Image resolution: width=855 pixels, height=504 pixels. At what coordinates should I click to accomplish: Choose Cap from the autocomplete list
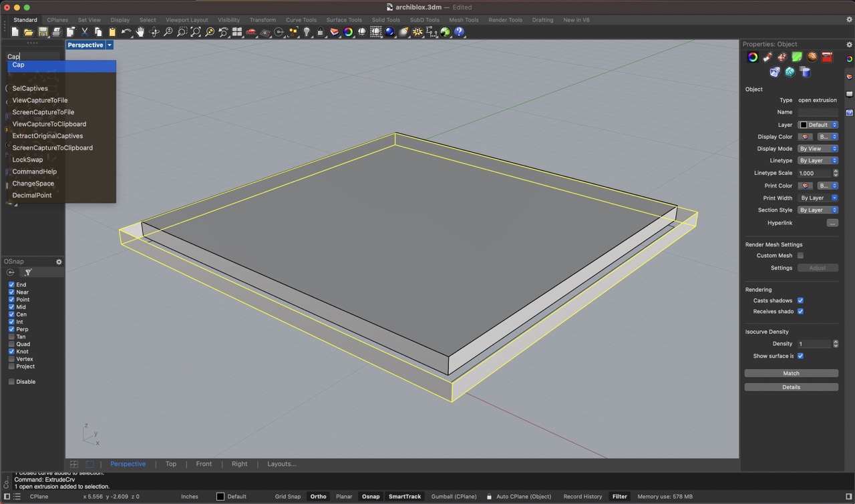click(x=61, y=65)
